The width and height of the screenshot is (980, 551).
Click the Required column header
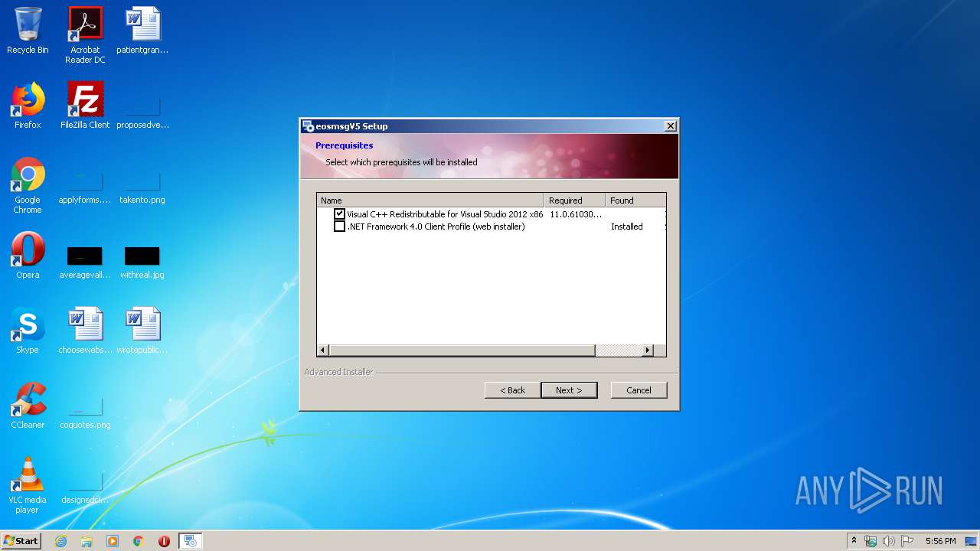[575, 201]
